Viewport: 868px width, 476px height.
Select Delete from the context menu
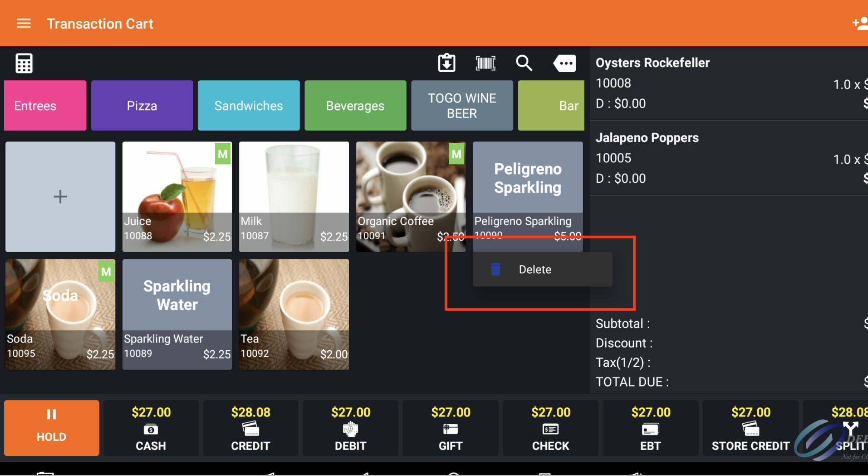[x=535, y=270]
